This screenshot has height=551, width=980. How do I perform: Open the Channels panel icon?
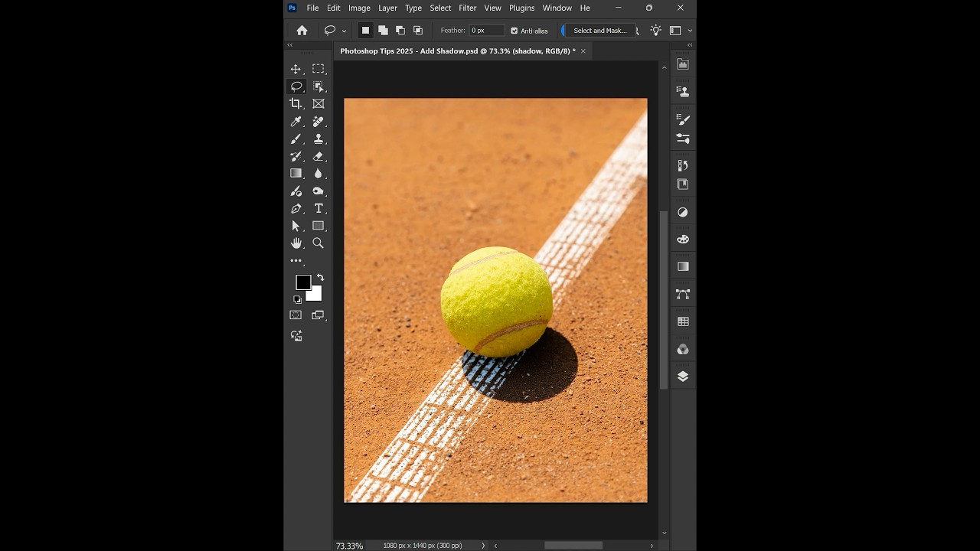click(x=683, y=349)
